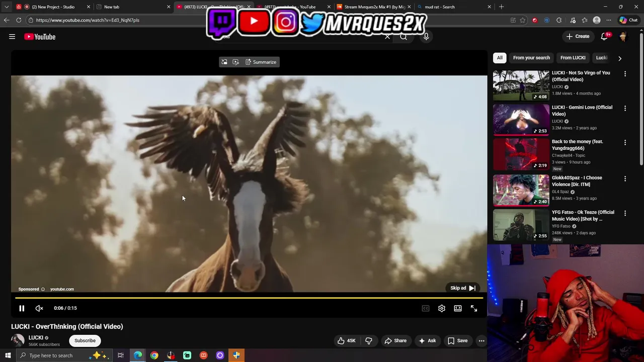
Task: Select the From your search chip
Action: click(531, 58)
